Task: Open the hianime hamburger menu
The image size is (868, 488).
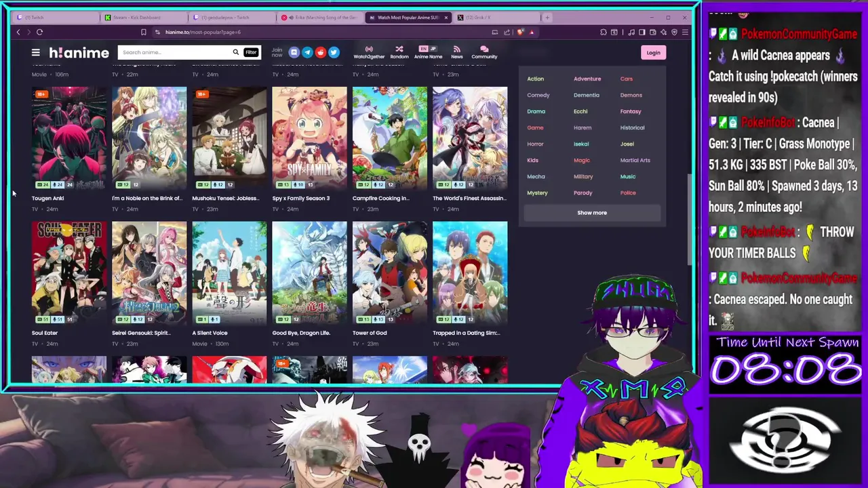Action: tap(35, 52)
